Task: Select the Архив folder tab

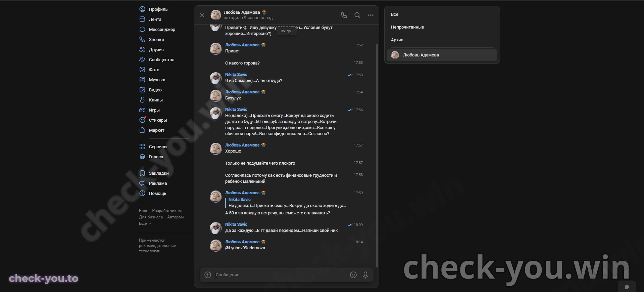Action: click(x=397, y=40)
